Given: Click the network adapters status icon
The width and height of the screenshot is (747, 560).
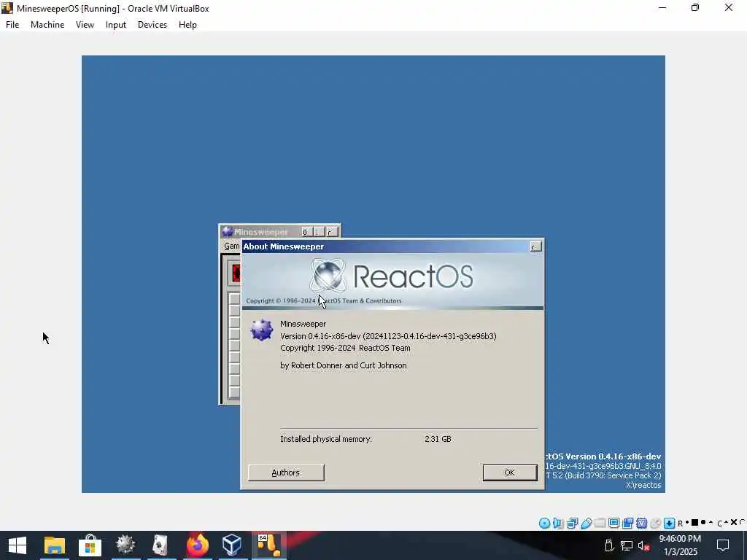Looking at the screenshot, I should tap(572, 524).
